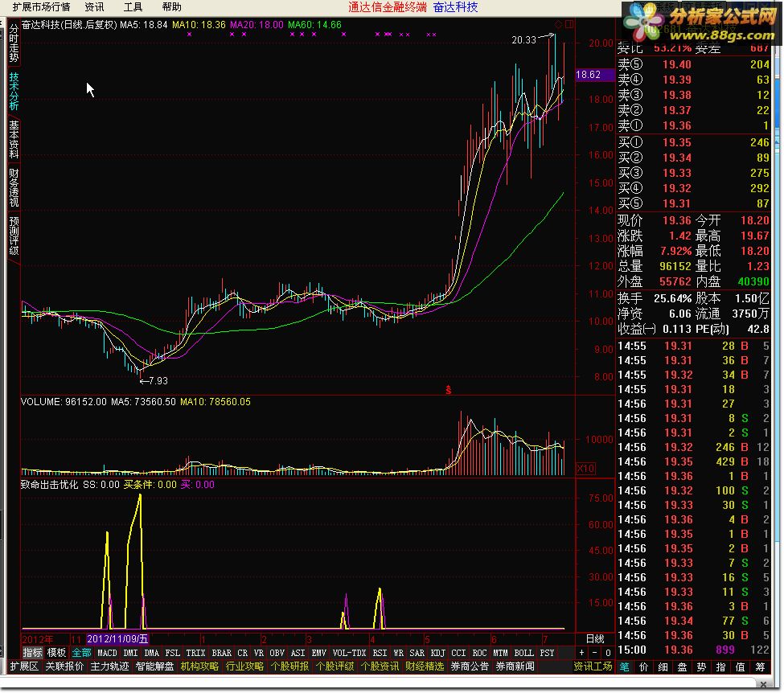Switch to 技术分析 side tab
The image size is (784, 693).
click(14, 92)
